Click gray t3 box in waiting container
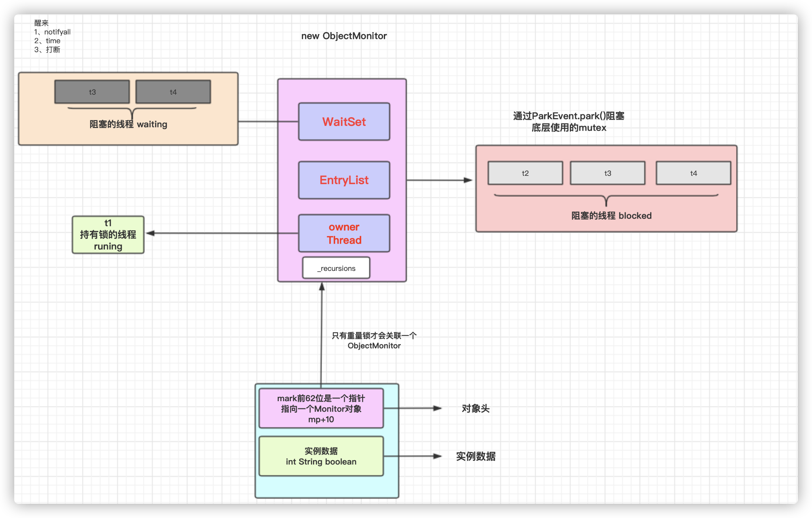Viewport: 812px width, 518px height. click(92, 92)
